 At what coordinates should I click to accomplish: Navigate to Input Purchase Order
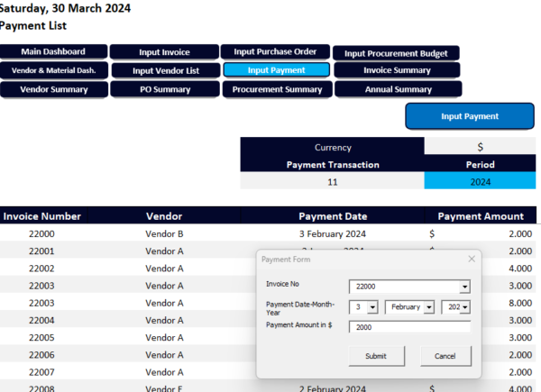click(274, 52)
